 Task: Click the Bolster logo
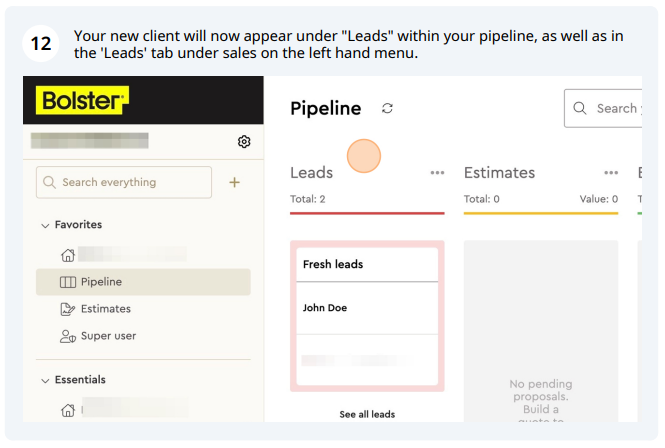[x=82, y=101]
